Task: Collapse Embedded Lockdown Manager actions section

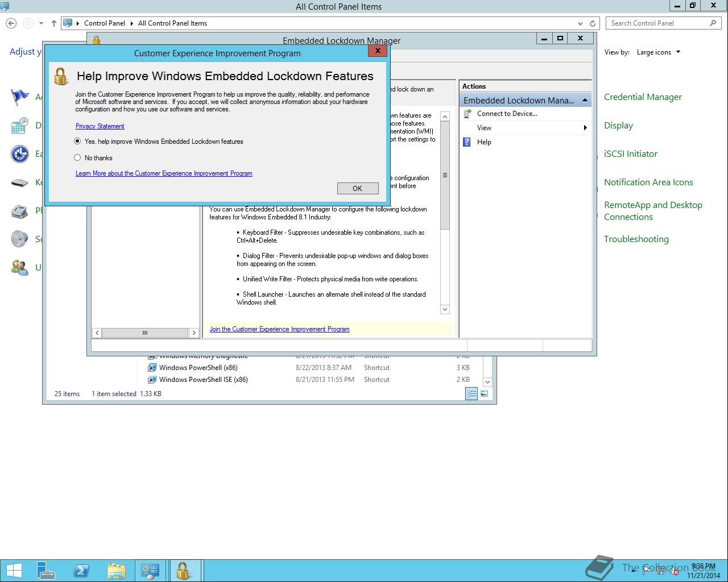Action: (x=585, y=101)
